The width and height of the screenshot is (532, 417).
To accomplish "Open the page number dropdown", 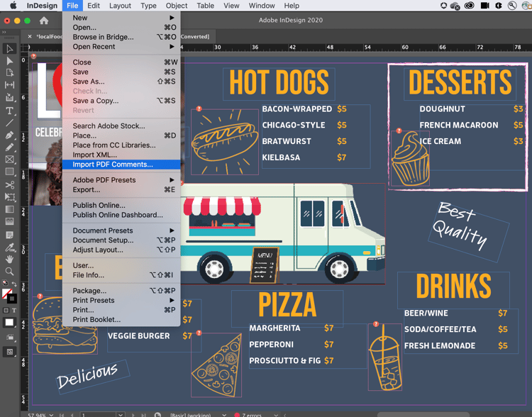I will (121, 415).
